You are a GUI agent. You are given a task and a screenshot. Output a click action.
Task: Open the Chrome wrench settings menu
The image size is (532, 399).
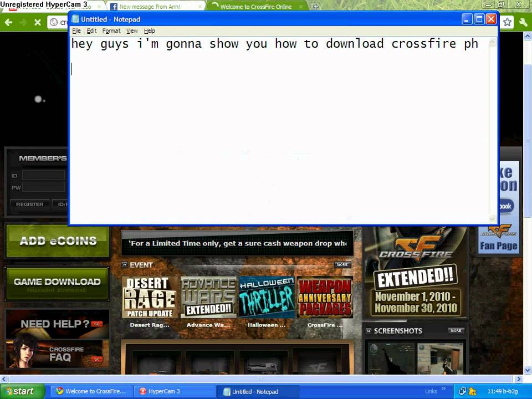click(x=523, y=22)
